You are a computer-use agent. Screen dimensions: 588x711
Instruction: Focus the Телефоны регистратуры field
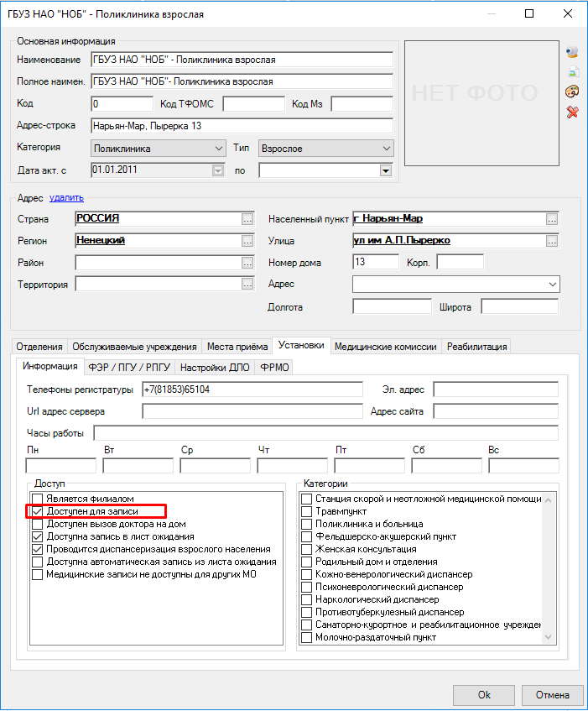pyautogui.click(x=252, y=389)
